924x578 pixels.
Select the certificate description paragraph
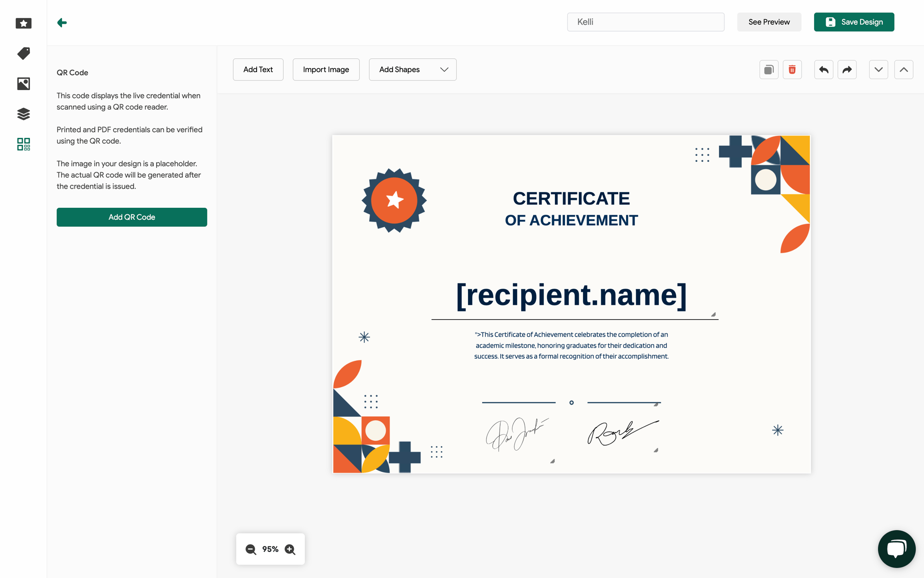571,345
